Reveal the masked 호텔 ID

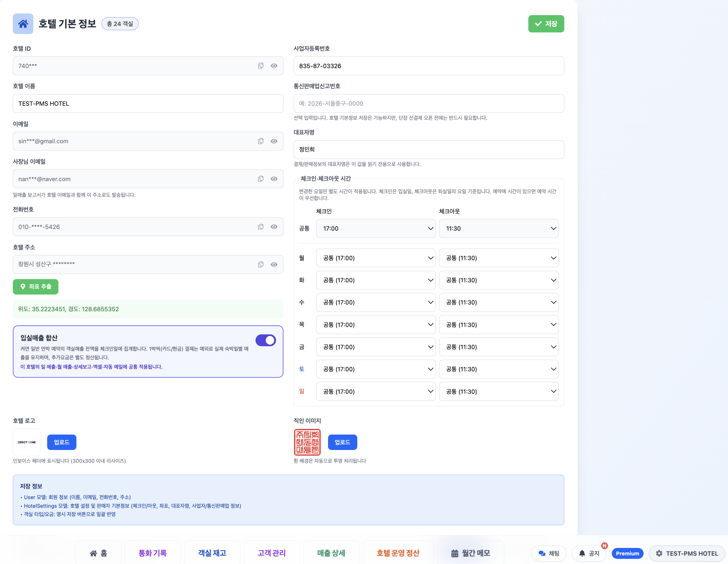click(x=274, y=66)
